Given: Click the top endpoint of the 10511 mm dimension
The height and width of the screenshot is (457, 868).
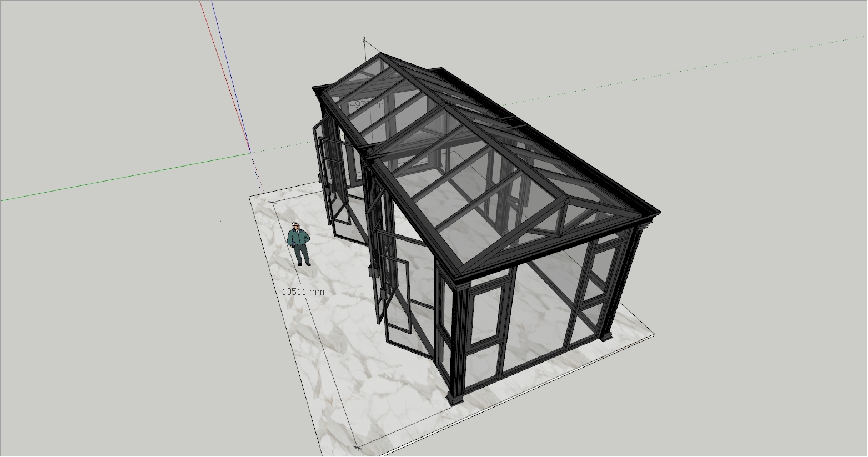Looking at the screenshot, I should tap(272, 202).
